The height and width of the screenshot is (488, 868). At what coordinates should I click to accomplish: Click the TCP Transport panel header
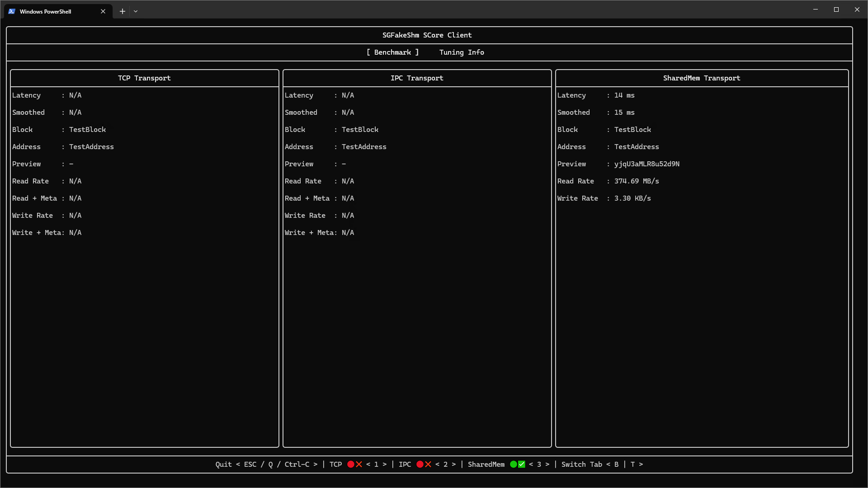[x=144, y=78]
